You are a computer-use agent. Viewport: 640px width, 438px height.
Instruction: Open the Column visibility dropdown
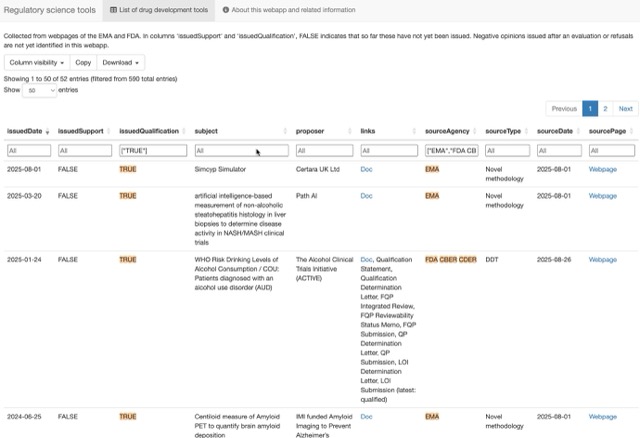coord(36,62)
